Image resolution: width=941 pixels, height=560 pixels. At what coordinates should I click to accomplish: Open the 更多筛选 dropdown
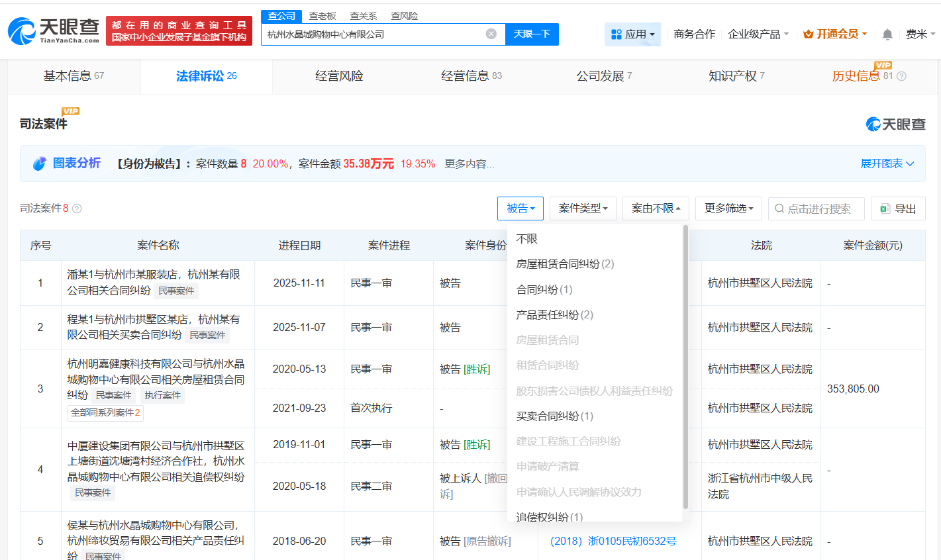728,209
